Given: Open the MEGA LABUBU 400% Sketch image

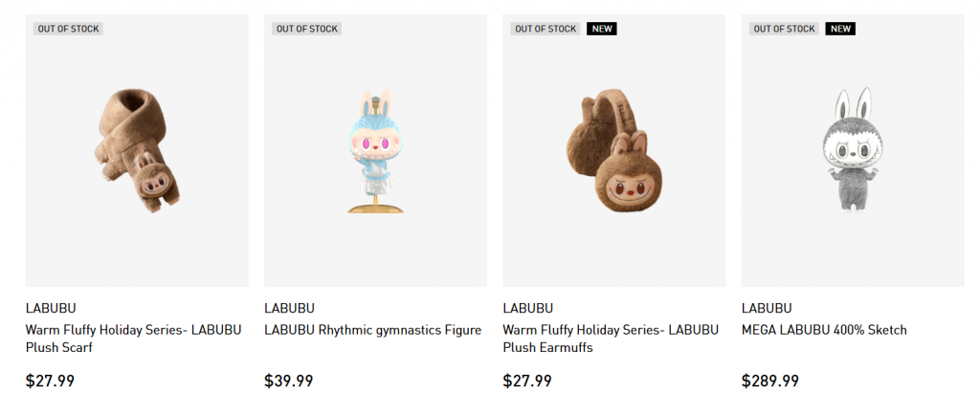Looking at the screenshot, I should point(853,150).
